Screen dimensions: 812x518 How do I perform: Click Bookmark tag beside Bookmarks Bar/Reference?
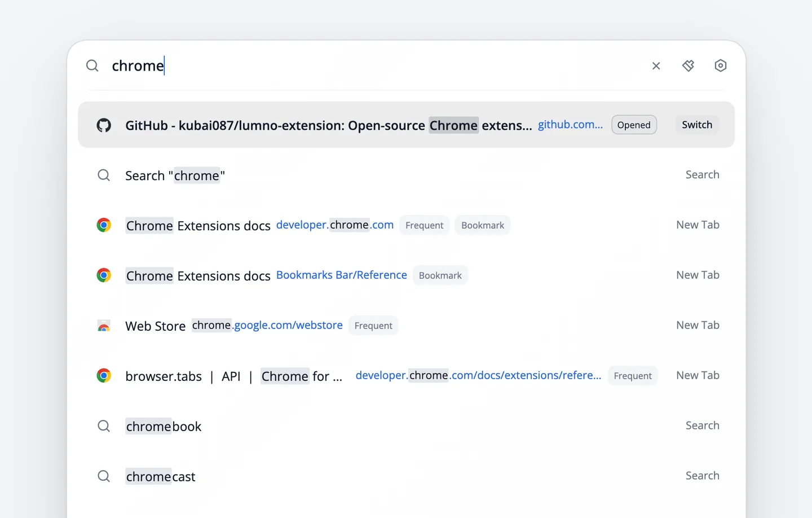[440, 275]
